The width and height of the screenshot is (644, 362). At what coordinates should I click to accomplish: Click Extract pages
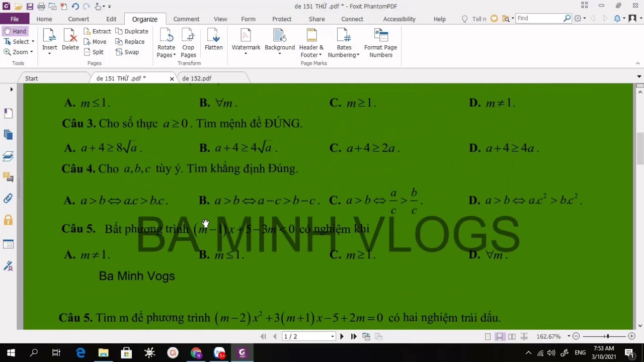pos(97,31)
